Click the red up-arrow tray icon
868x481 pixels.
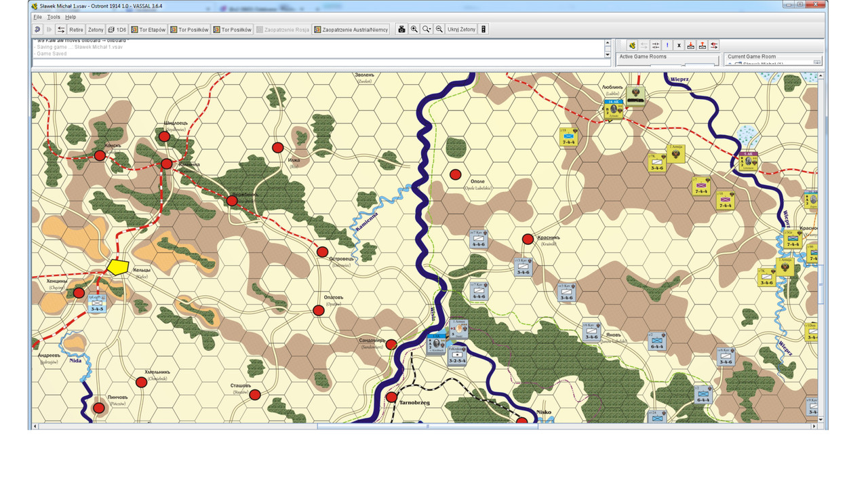click(x=703, y=45)
